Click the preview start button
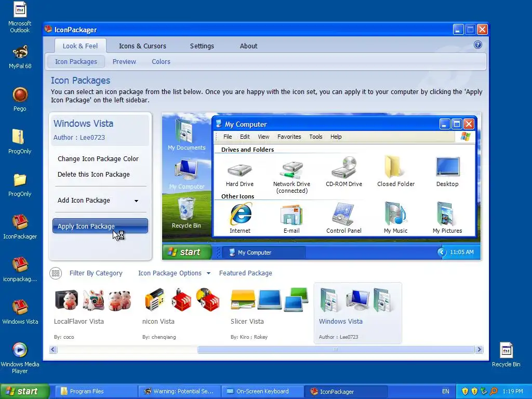 (187, 252)
